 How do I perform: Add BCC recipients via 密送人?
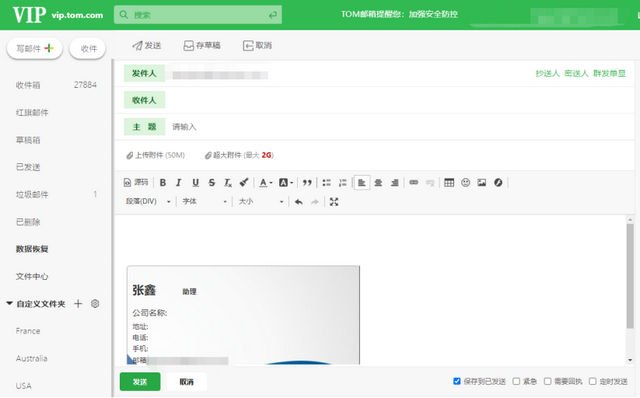pyautogui.click(x=576, y=73)
